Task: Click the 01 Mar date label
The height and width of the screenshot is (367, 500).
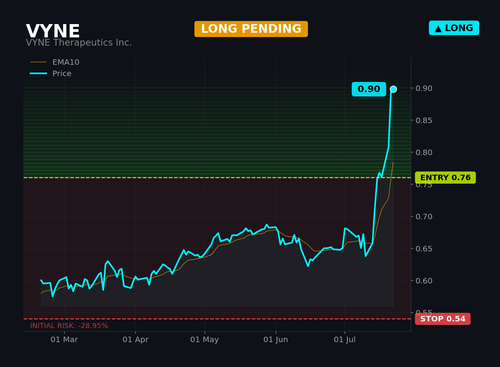Action: (x=64, y=340)
